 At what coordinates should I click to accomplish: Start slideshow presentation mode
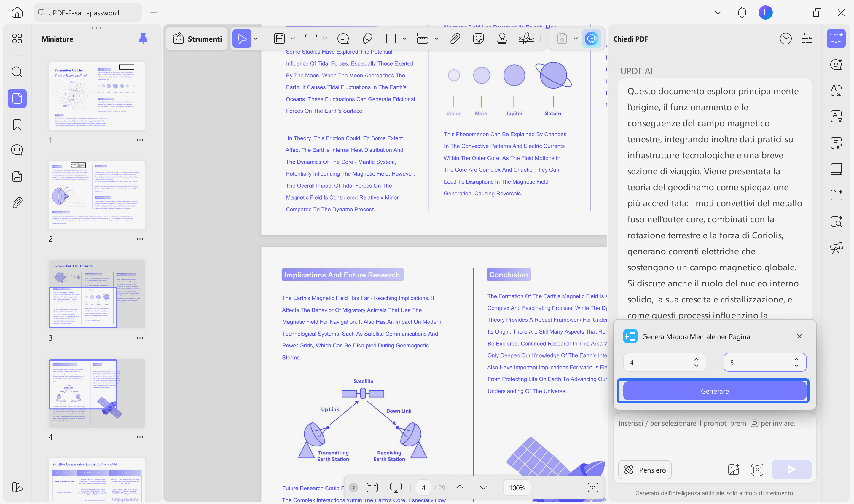396,488
